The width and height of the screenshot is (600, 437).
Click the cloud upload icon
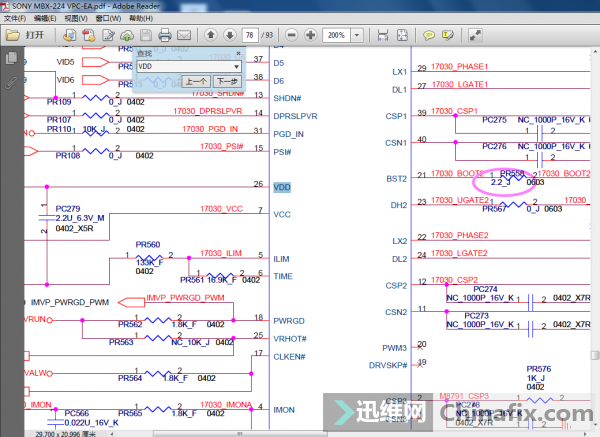pos(127,36)
